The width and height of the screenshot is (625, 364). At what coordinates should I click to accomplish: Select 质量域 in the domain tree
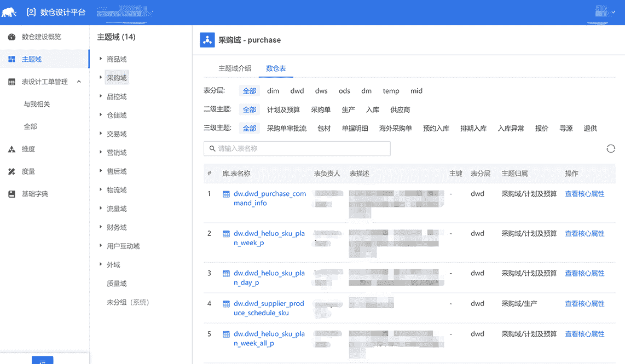pos(117,284)
